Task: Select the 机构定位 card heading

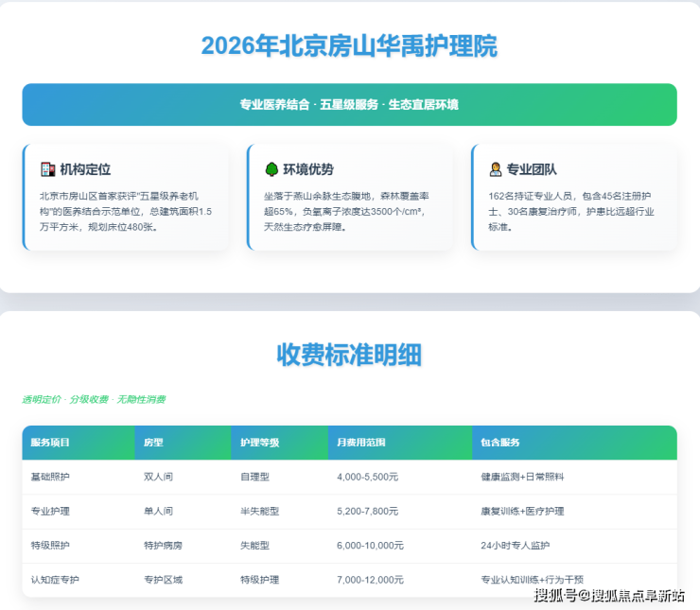Action: point(85,169)
